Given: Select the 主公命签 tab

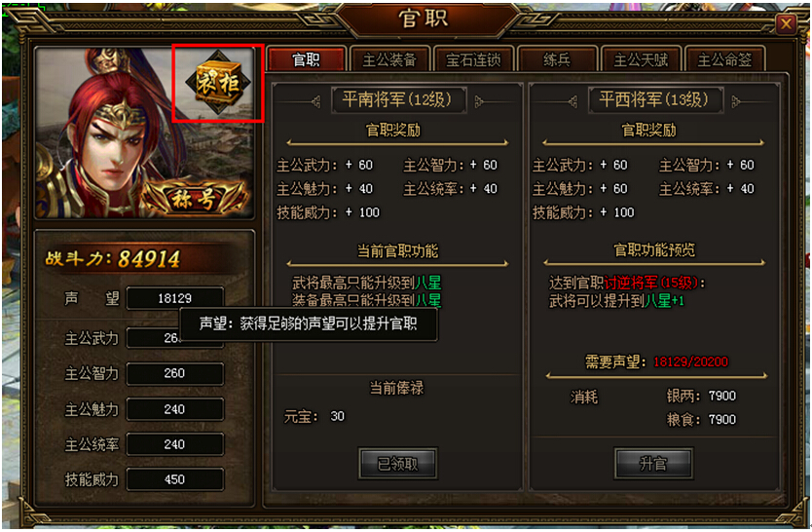Looking at the screenshot, I should [724, 59].
